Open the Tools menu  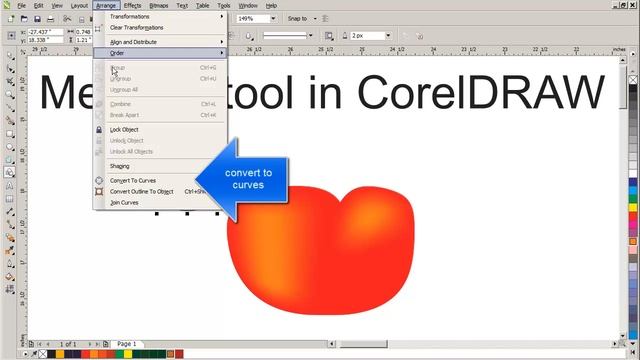point(224,6)
